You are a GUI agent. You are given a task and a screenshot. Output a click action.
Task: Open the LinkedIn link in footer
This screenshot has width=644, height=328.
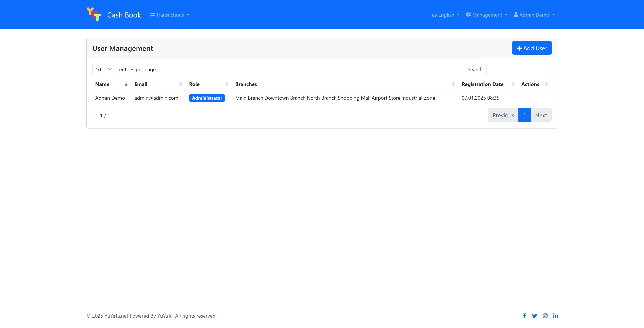coord(556,316)
